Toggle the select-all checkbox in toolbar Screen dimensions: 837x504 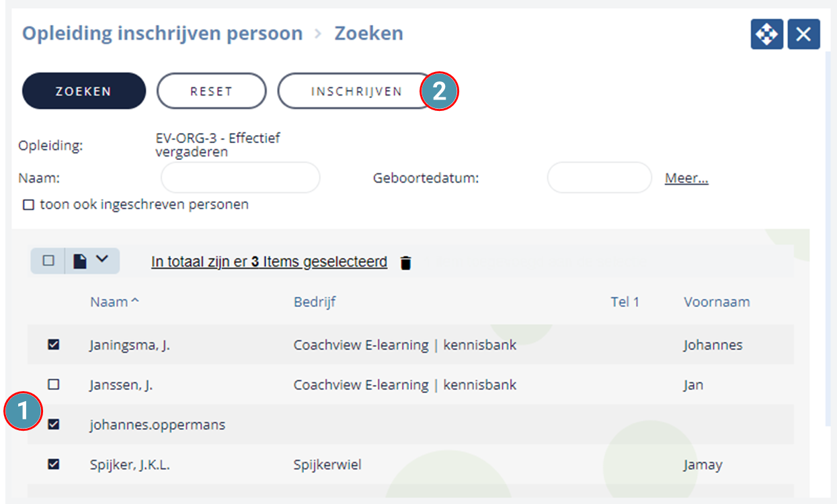point(48,261)
